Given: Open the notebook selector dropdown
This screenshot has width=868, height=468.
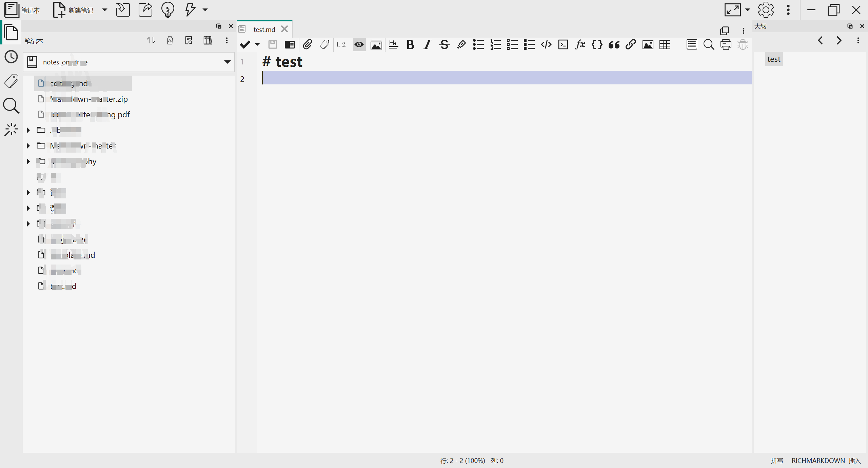Looking at the screenshot, I should pyautogui.click(x=227, y=62).
